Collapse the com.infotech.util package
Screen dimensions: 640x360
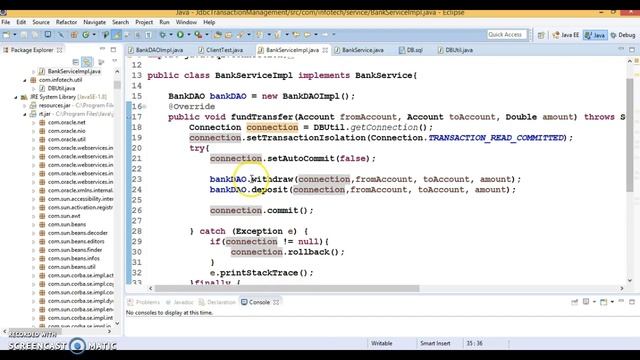[24, 80]
